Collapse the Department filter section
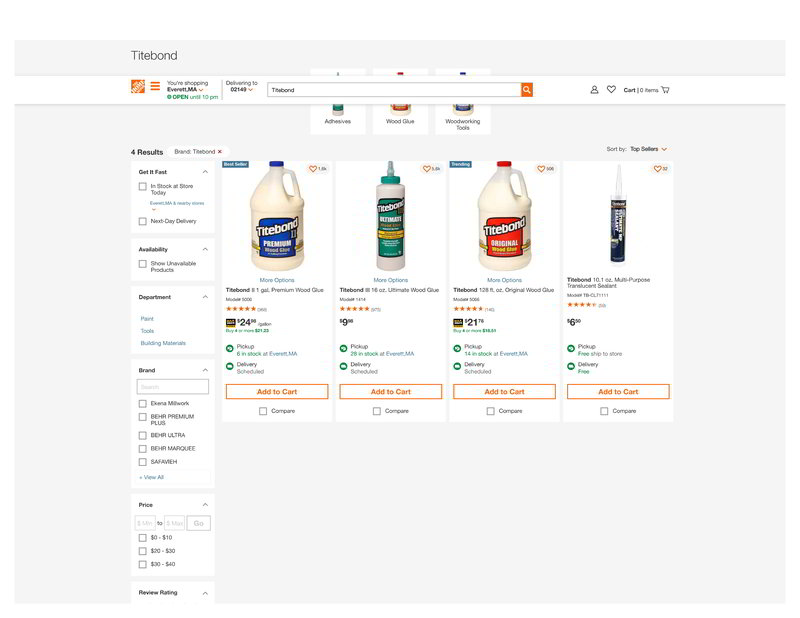 (x=205, y=297)
